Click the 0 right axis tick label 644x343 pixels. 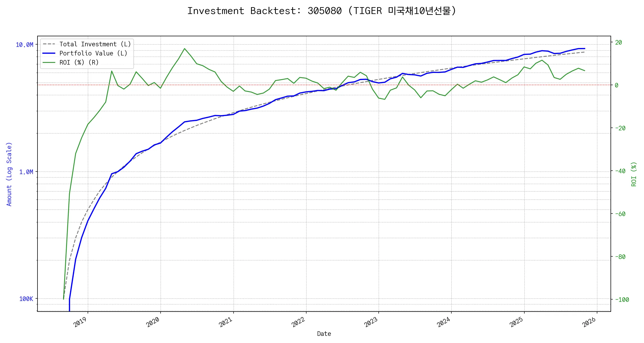pos(617,85)
